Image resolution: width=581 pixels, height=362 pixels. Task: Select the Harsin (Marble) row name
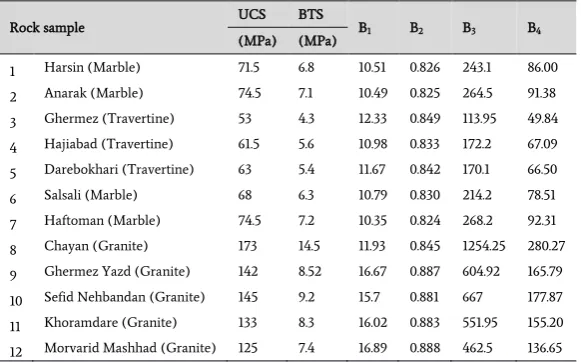[92, 67]
